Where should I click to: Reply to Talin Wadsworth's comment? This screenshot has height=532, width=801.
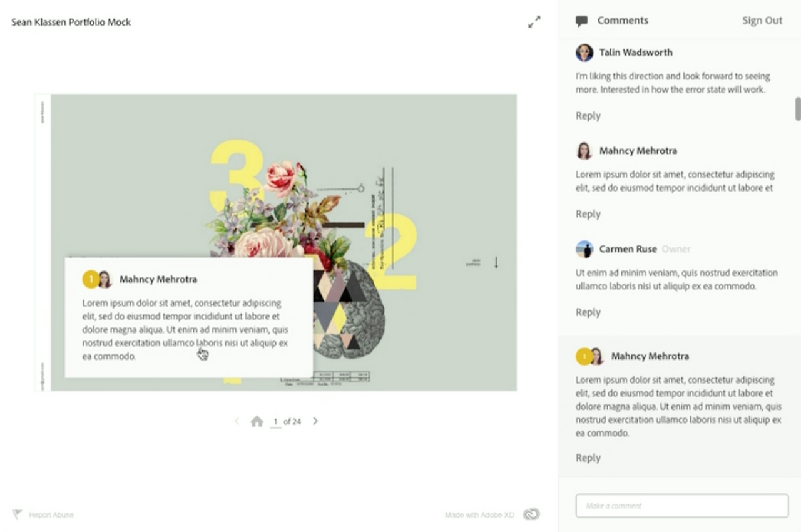click(x=588, y=116)
